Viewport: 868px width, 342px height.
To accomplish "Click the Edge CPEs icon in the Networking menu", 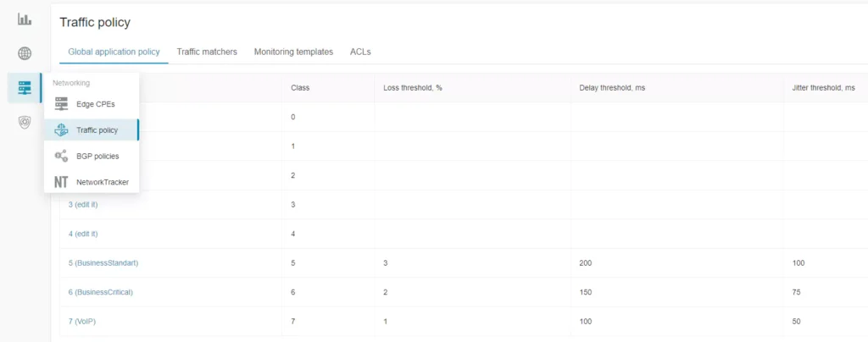I will [x=61, y=104].
